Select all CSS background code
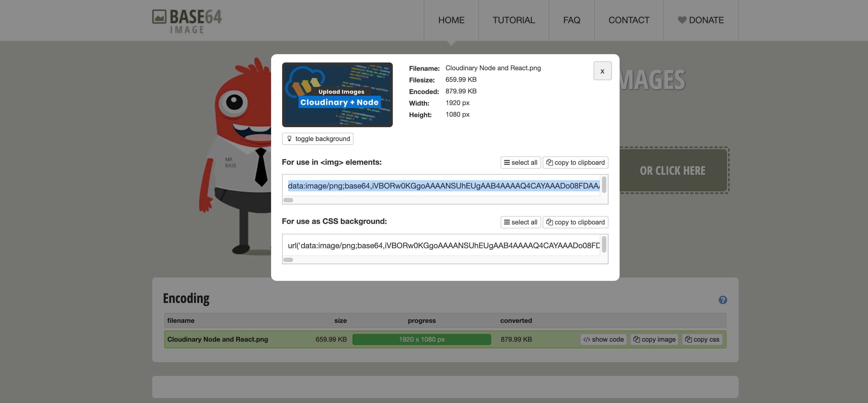868x403 pixels. pos(521,222)
